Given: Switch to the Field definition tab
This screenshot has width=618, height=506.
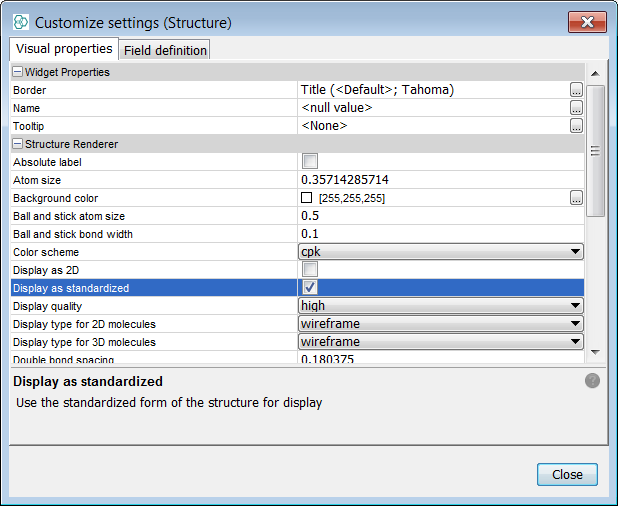Looking at the screenshot, I should point(165,50).
